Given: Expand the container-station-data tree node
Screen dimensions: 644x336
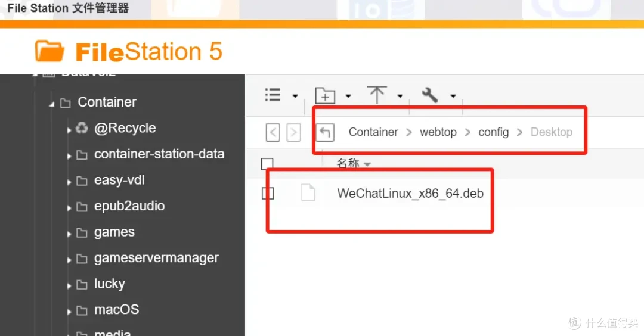Looking at the screenshot, I should 69,156.
